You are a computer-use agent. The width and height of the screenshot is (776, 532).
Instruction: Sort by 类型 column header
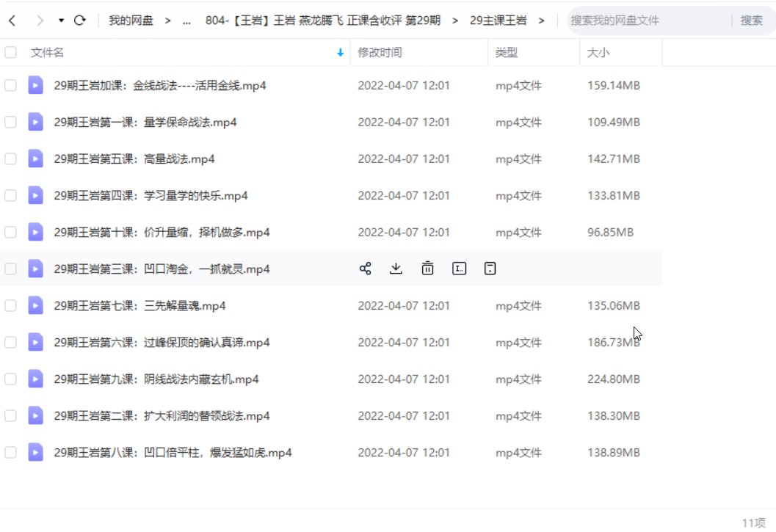[x=507, y=52]
